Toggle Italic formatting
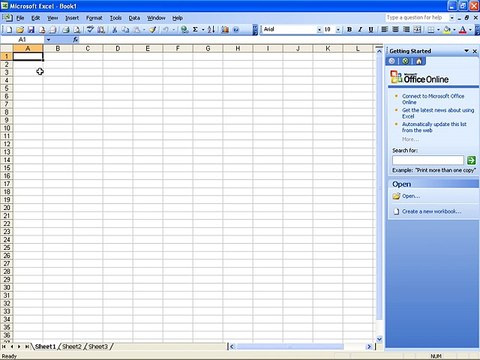 [x=360, y=30]
